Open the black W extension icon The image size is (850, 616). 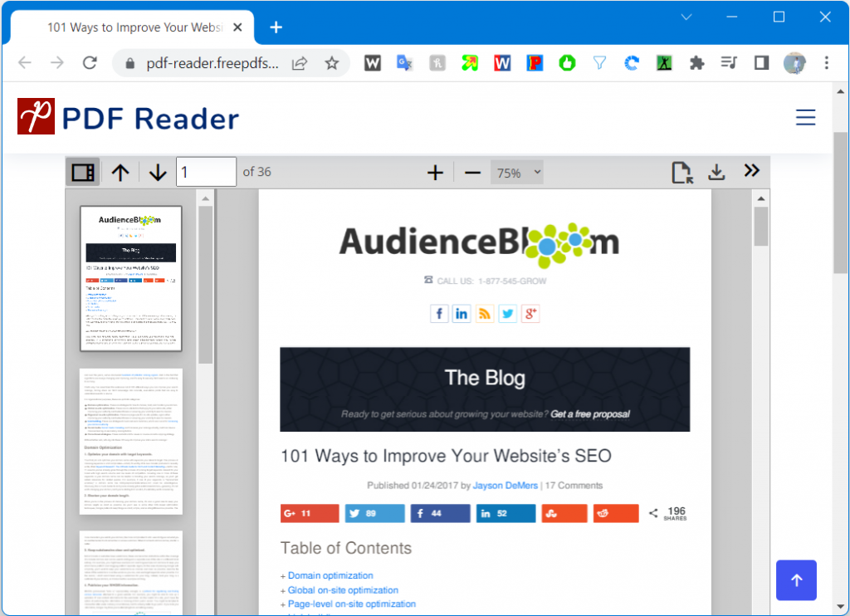coord(373,63)
